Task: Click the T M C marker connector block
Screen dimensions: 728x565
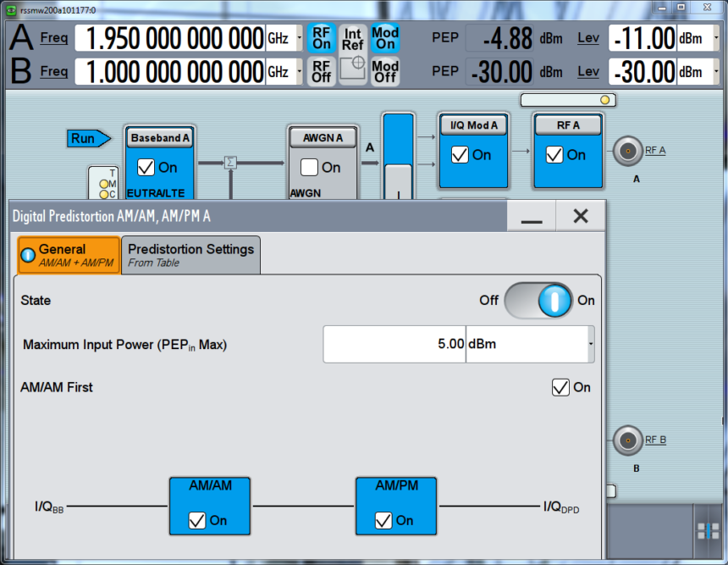Action: pyautogui.click(x=104, y=183)
